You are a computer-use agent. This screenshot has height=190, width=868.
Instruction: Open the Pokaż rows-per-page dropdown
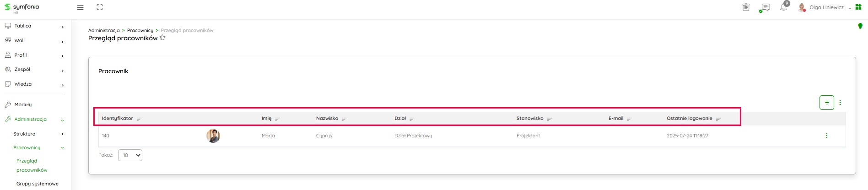tap(130, 155)
